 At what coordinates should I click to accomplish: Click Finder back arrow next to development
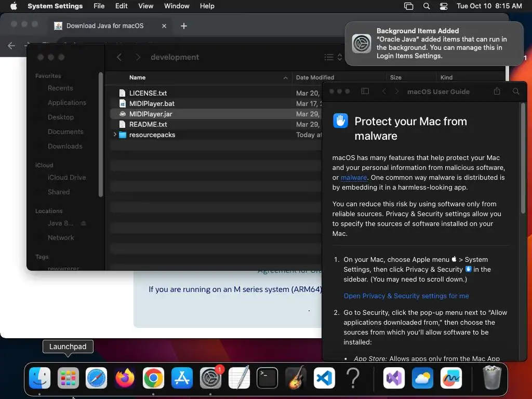tap(119, 57)
